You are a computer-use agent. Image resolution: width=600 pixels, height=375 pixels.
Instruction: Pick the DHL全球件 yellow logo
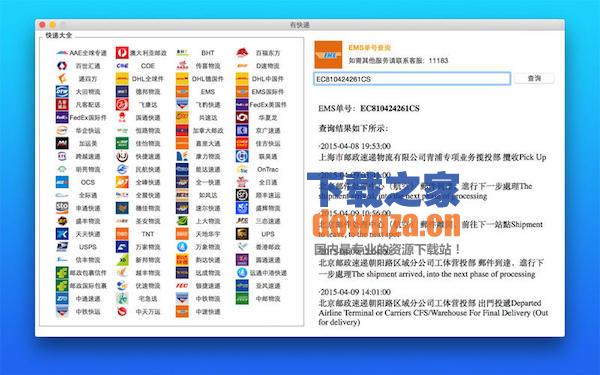tap(122, 79)
